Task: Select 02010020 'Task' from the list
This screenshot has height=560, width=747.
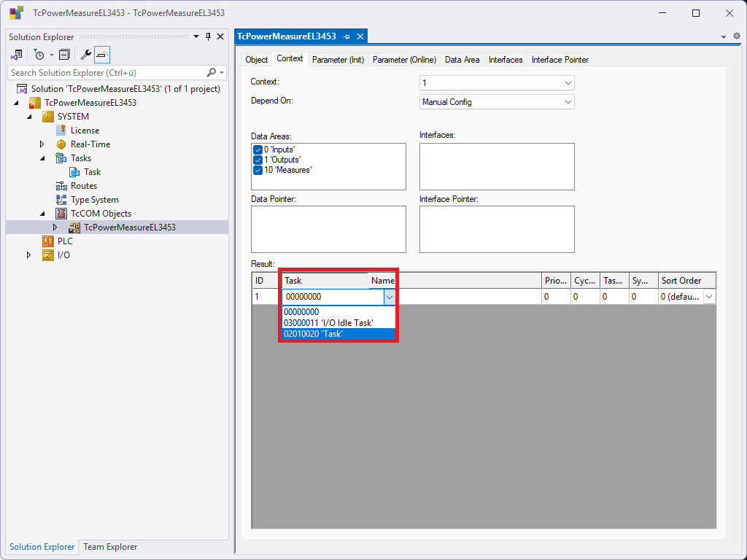Action: pyautogui.click(x=314, y=334)
